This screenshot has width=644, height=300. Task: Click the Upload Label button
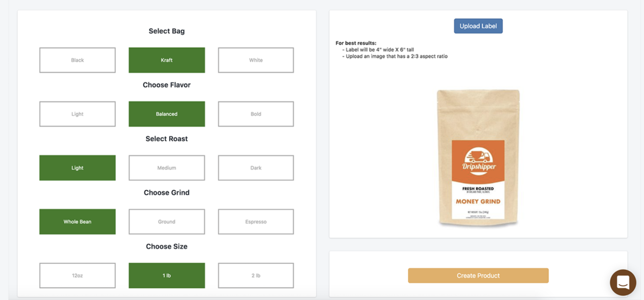(478, 26)
